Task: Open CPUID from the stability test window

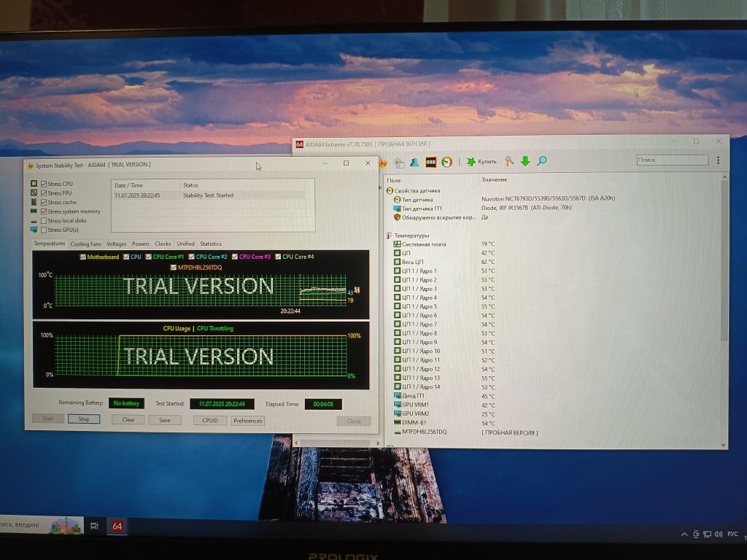Action: pyautogui.click(x=210, y=421)
